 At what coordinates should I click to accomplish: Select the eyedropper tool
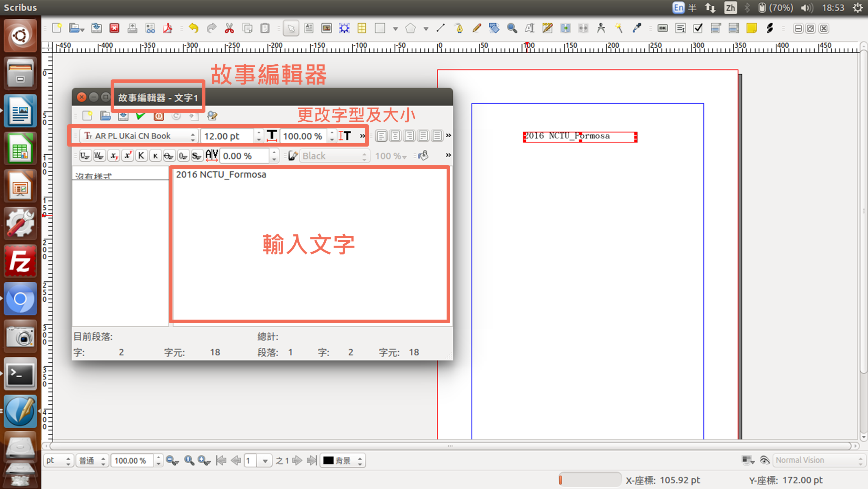pos(637,28)
